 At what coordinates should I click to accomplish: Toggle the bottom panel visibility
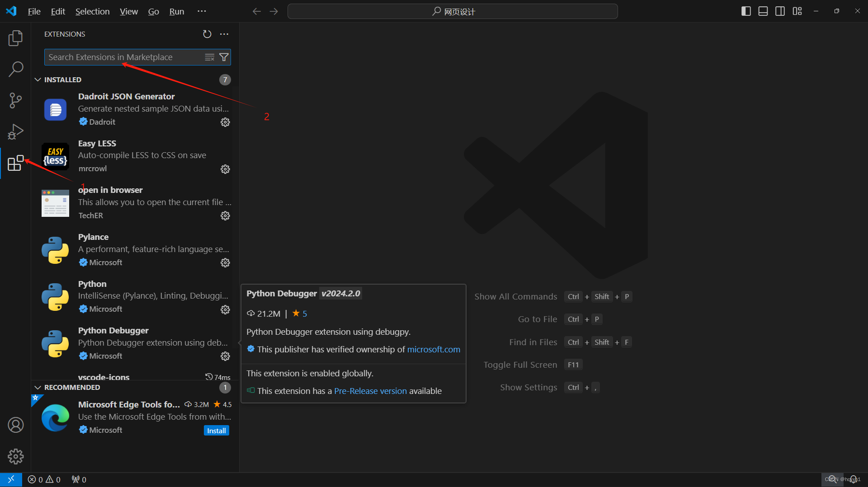click(x=763, y=11)
